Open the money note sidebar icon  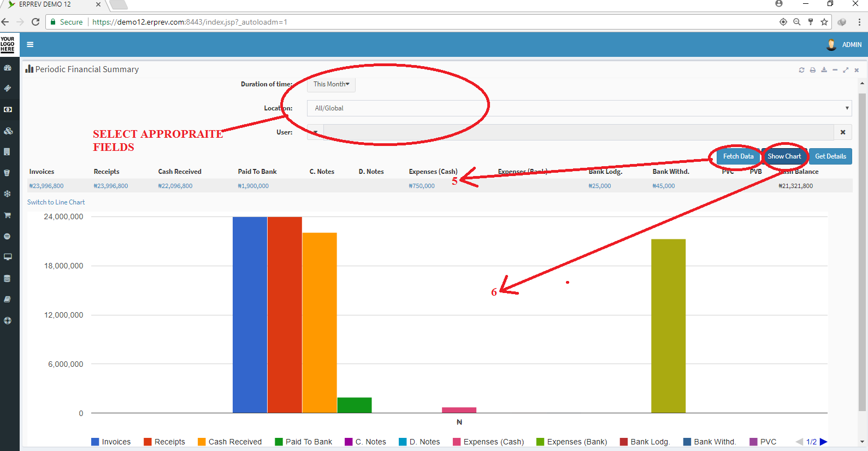pos(8,109)
